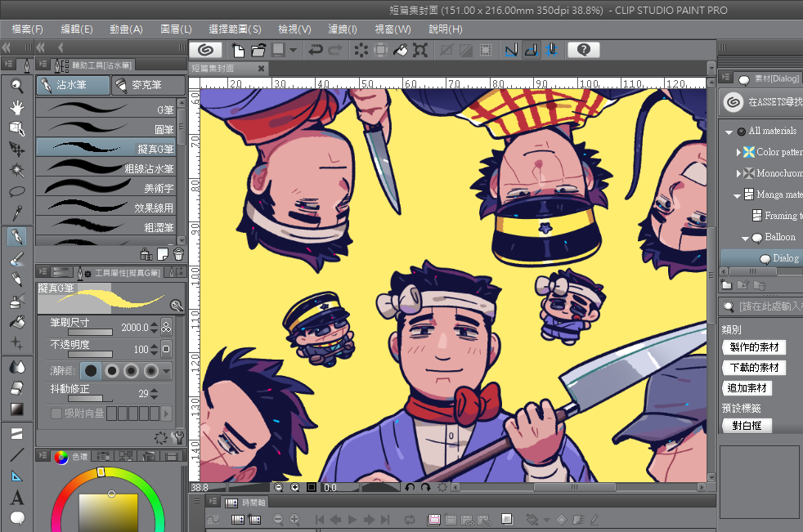
Task: Open the 編輯(E) menu
Action: click(77, 29)
